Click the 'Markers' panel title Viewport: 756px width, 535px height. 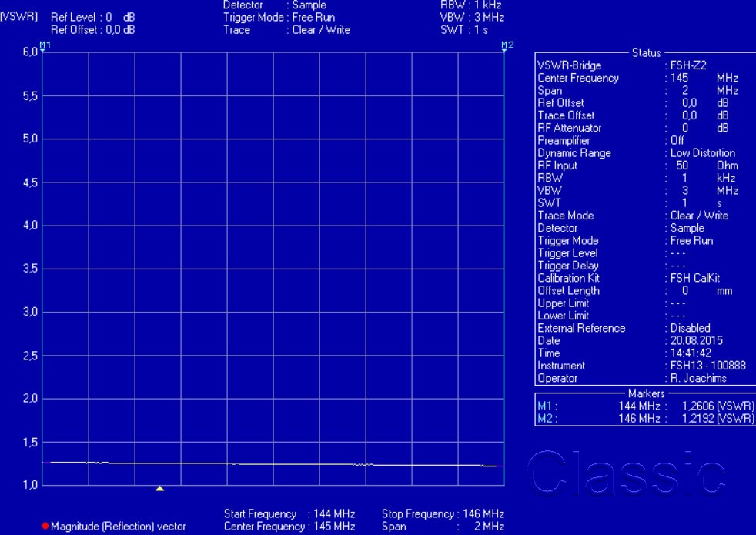646,394
